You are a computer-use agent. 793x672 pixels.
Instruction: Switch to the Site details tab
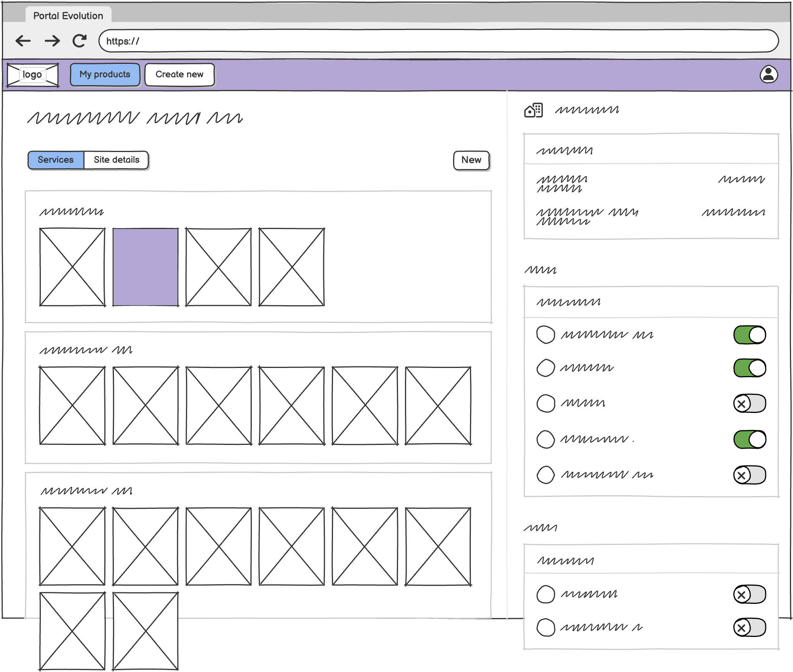pyautogui.click(x=116, y=160)
